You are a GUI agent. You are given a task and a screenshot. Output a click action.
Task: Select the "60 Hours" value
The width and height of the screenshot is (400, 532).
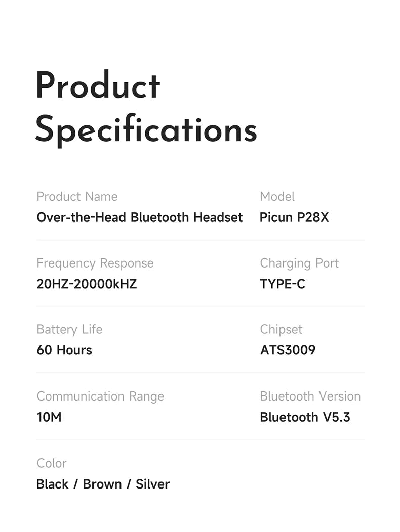pos(64,350)
